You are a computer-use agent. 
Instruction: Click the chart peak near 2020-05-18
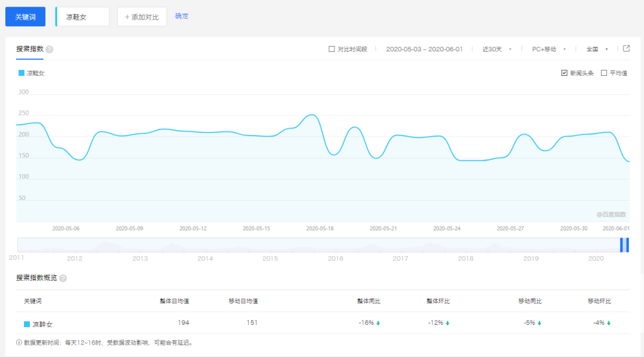point(312,115)
